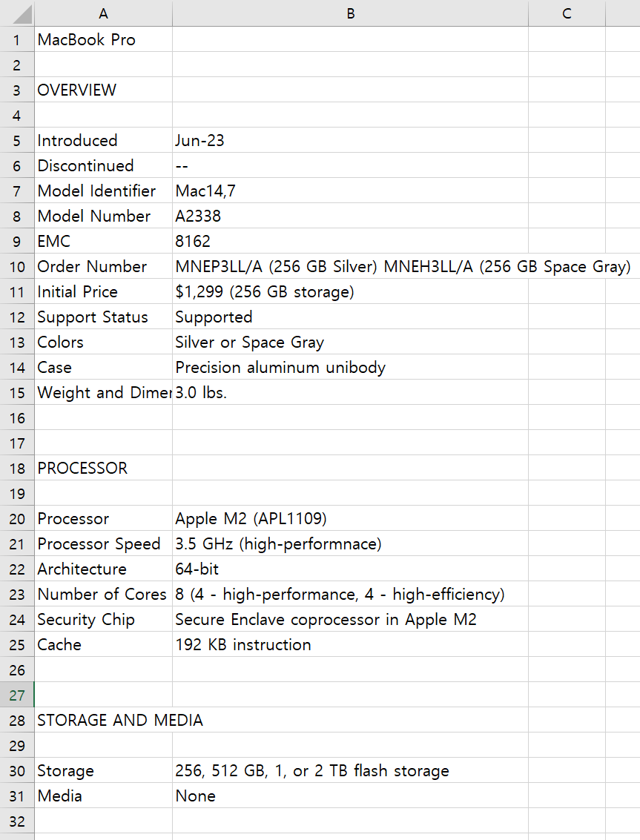Click the 'PROCESSOR' heading cell

[x=103, y=469]
